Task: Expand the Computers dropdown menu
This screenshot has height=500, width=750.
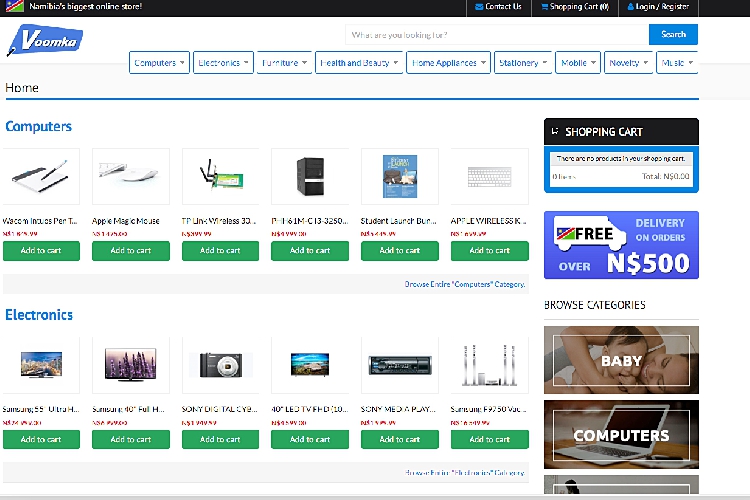Action: 159,63
